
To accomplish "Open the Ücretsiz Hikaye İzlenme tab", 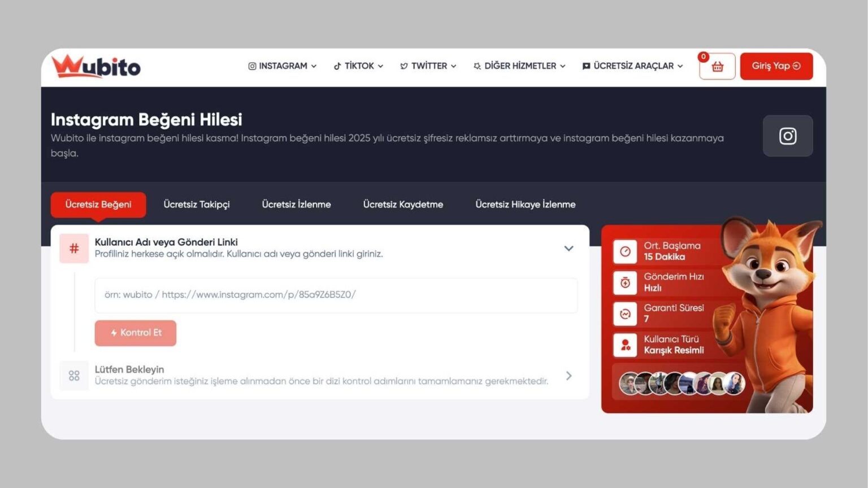I will pos(525,204).
